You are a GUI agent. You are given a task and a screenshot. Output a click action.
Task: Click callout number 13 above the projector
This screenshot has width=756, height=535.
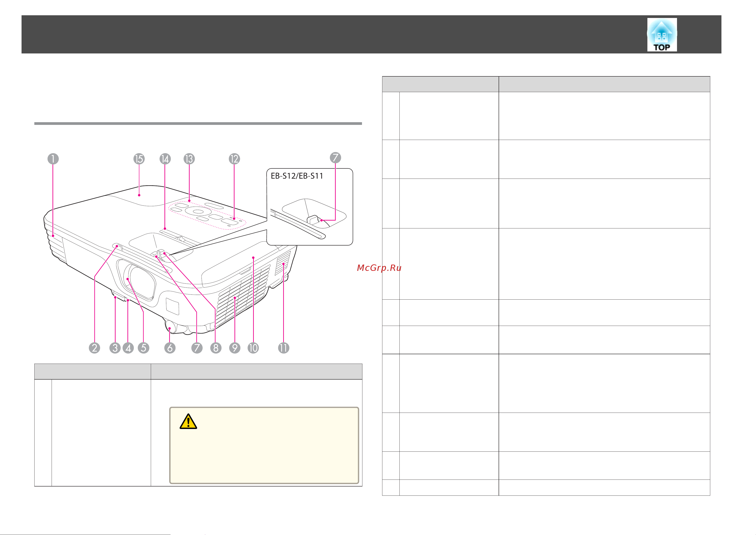point(189,159)
